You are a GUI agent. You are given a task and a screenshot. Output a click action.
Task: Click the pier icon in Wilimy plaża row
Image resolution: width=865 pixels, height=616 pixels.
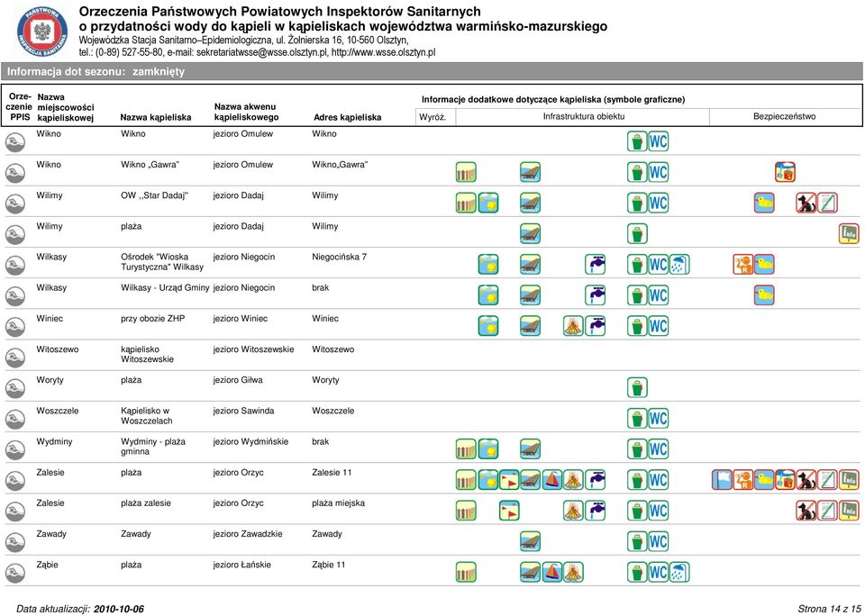click(530, 234)
